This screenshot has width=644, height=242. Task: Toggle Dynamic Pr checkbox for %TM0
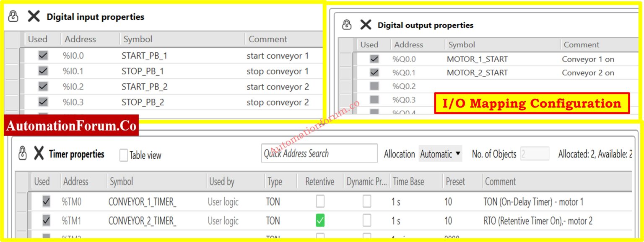[367, 201]
